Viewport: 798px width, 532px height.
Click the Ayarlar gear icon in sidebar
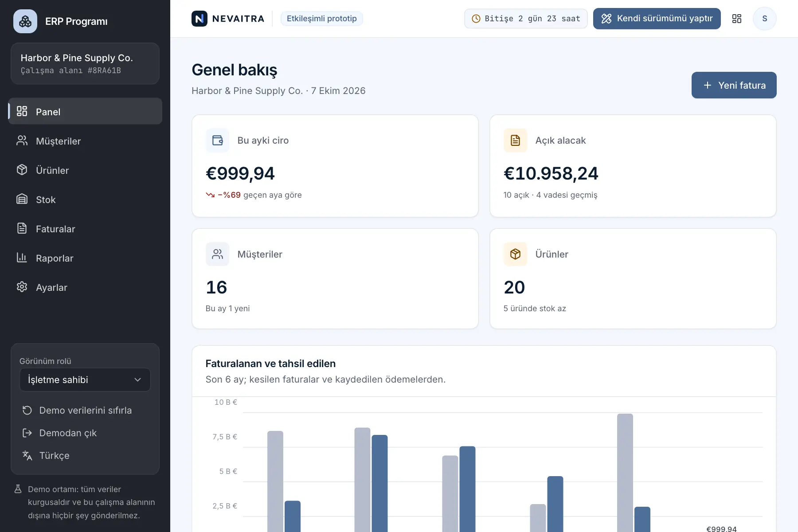(22, 287)
